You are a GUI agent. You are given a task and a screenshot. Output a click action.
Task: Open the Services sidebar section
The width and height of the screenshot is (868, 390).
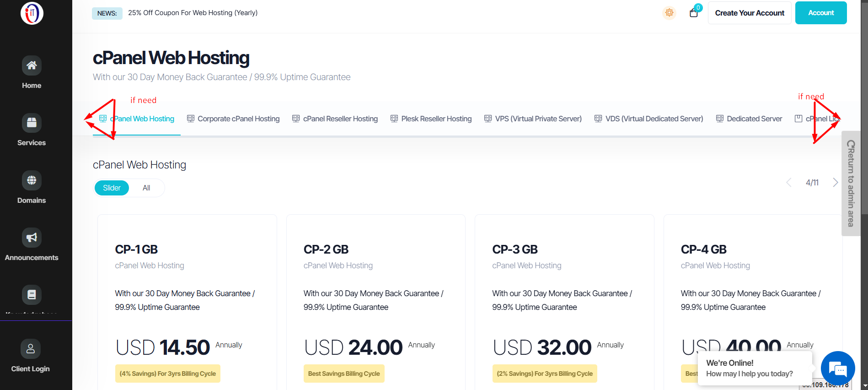point(32,130)
